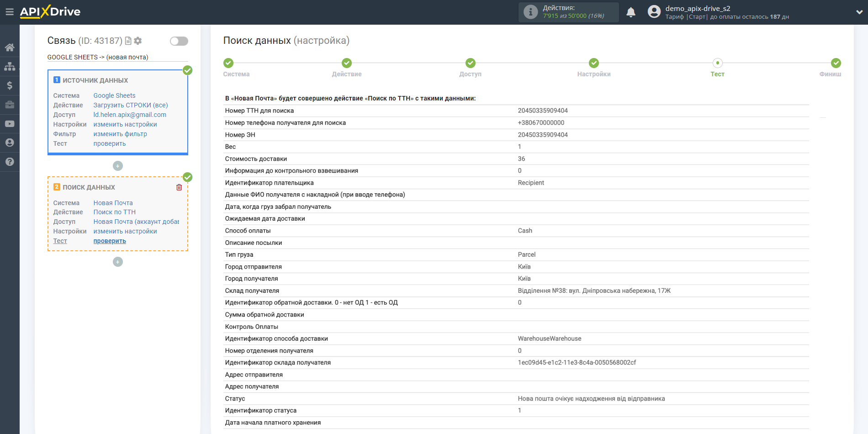Select the Cash payment value
Viewport: 868px width, 434px height.
click(x=525, y=231)
